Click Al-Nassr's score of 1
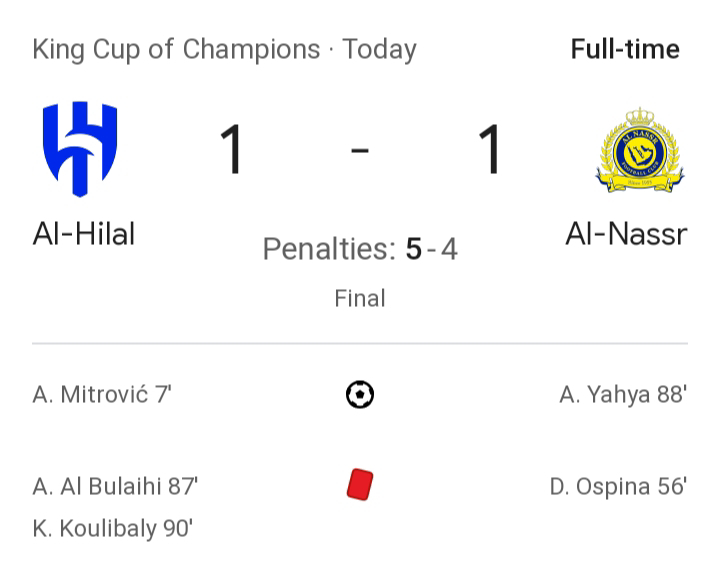Screen dimensions: 719x562 coord(490,149)
